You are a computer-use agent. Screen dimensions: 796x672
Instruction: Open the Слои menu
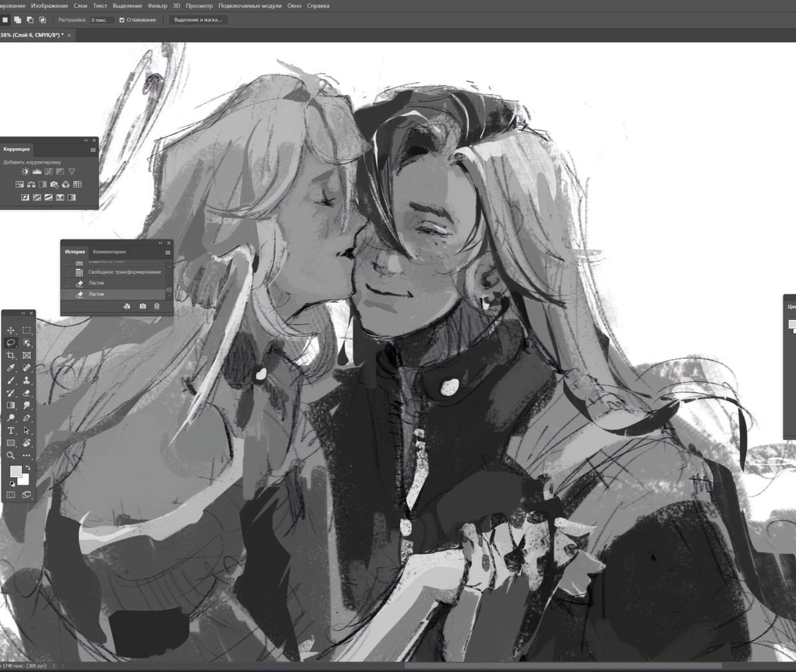tap(80, 6)
